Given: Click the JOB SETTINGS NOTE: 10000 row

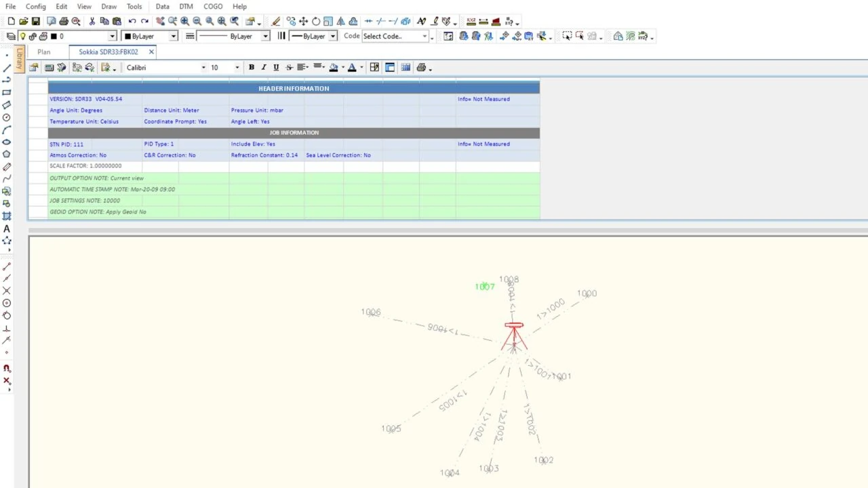Looking at the screenshot, I should pos(294,201).
